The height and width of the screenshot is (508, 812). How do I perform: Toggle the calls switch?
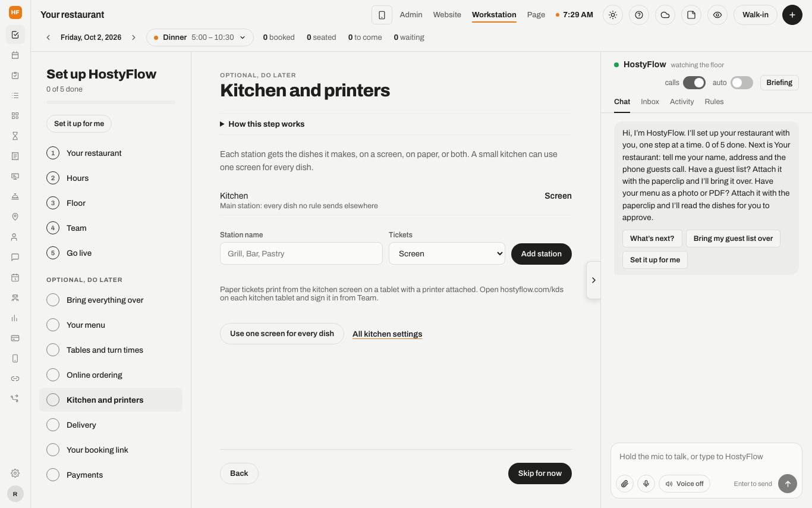click(694, 83)
